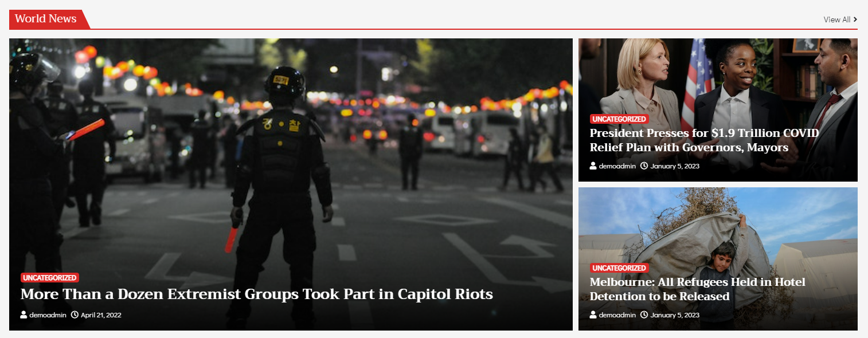Open the $1.9 Trillion COVID Relief Plan headline
This screenshot has height=338, width=868.
click(x=705, y=140)
